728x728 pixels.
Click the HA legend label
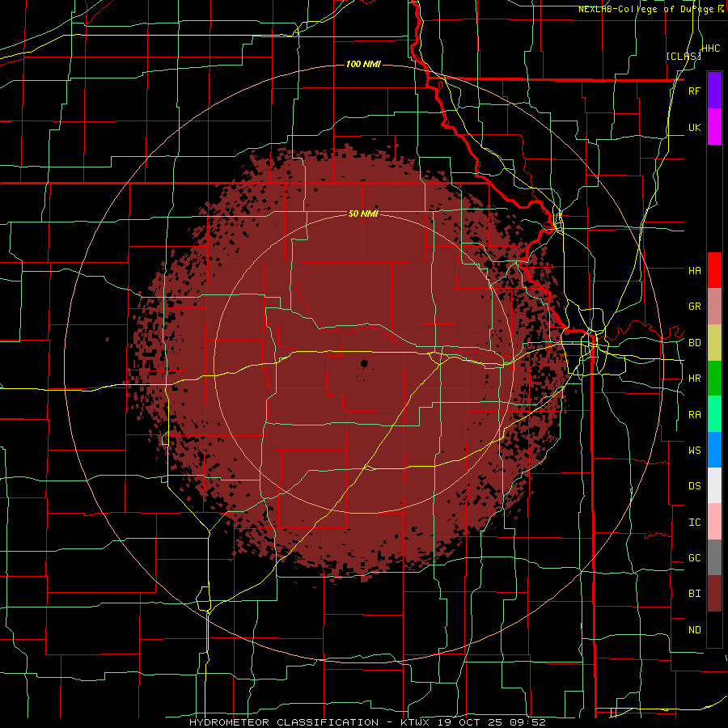[694, 270]
